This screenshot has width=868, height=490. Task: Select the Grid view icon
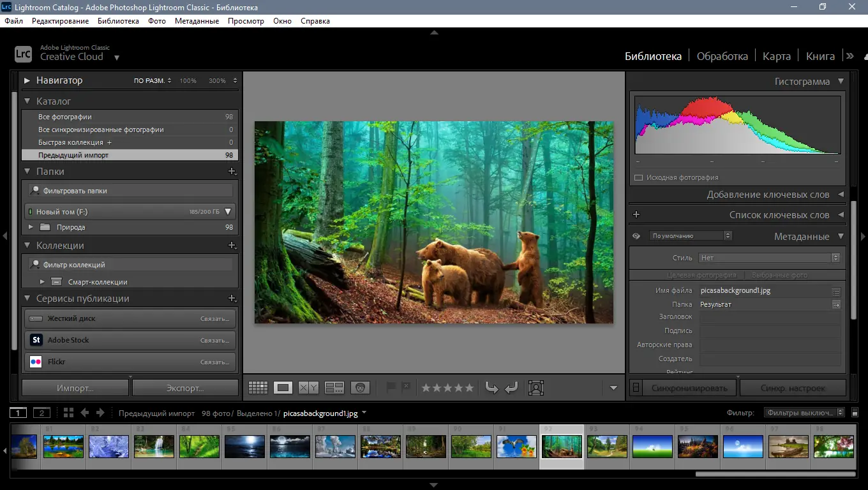point(258,387)
